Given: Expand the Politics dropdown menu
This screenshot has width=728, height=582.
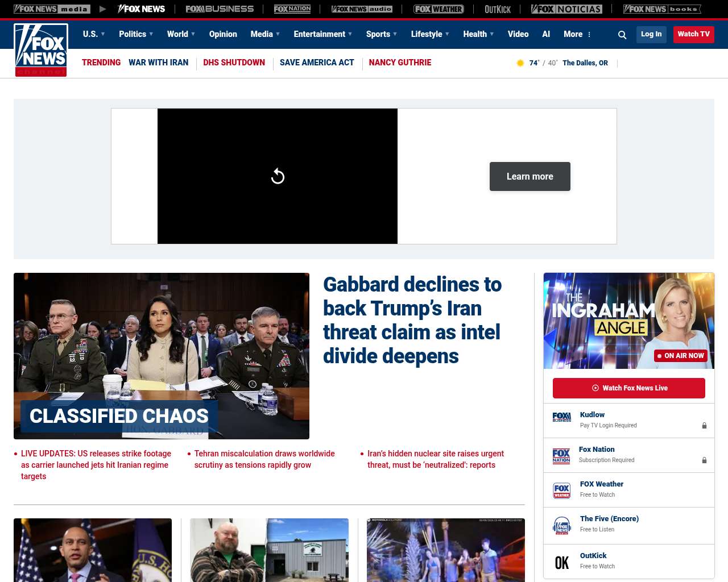Looking at the screenshot, I should 136,34.
